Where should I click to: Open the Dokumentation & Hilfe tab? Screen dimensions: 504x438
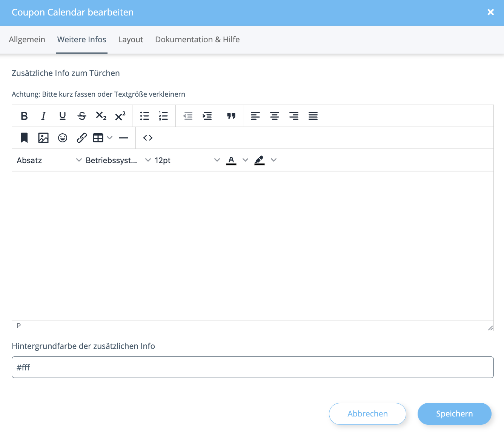tap(197, 39)
